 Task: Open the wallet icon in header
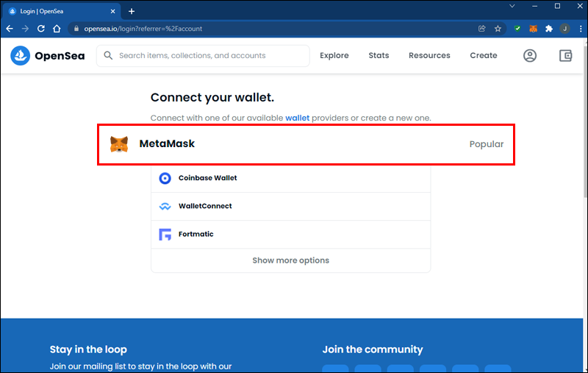pyautogui.click(x=565, y=55)
